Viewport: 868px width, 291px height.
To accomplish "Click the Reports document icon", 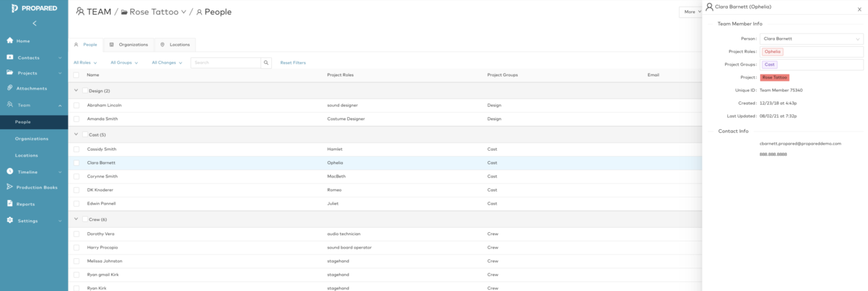I will [x=10, y=204].
